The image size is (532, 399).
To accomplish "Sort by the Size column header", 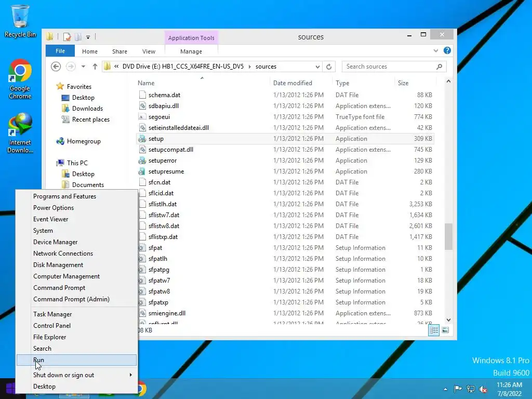I will point(415,83).
